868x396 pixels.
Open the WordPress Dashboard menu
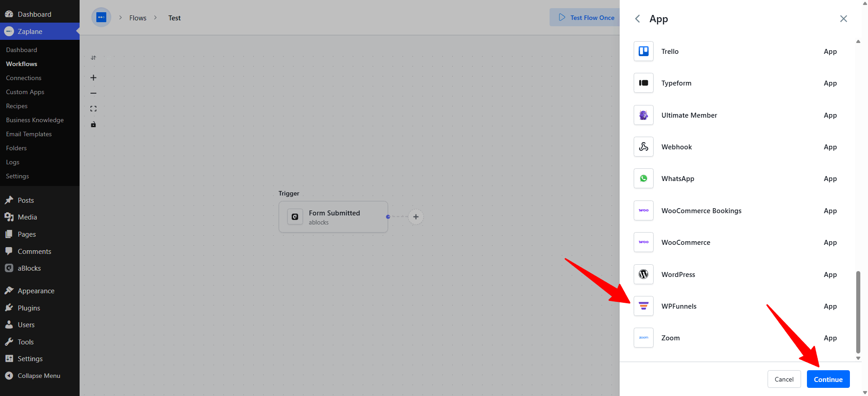(40, 14)
